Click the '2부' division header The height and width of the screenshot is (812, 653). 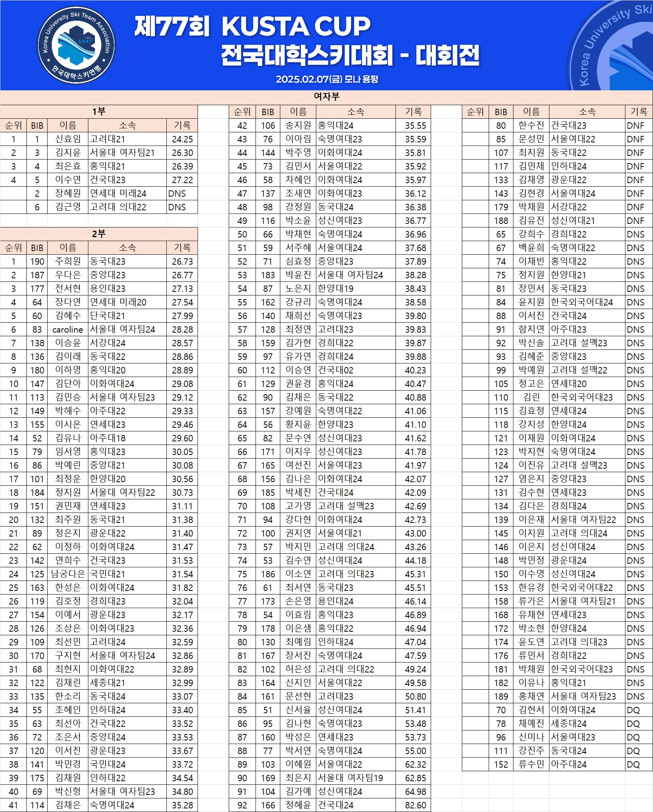point(99,234)
